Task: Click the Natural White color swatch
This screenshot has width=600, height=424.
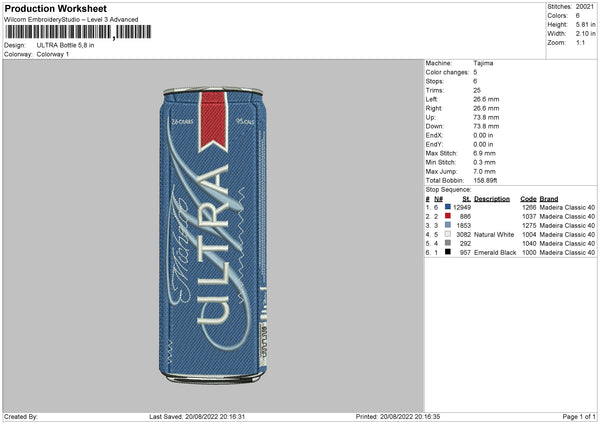Action: [x=448, y=234]
